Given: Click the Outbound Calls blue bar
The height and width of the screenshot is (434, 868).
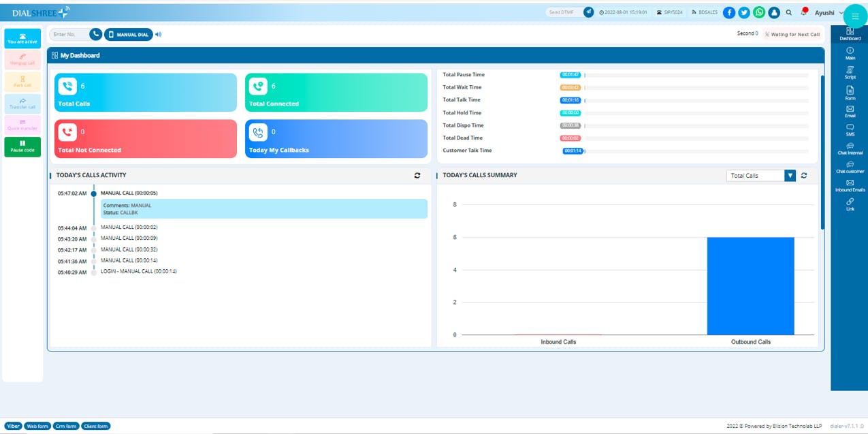Looking at the screenshot, I should point(750,286).
